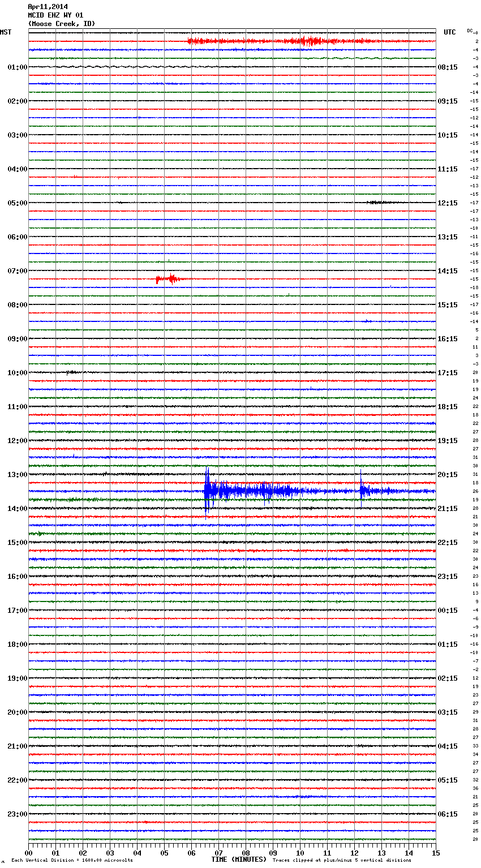Image resolution: width=481 pixels, height=868 pixels.
Task: Click the 21:15 UTC time label
Action: point(448,509)
